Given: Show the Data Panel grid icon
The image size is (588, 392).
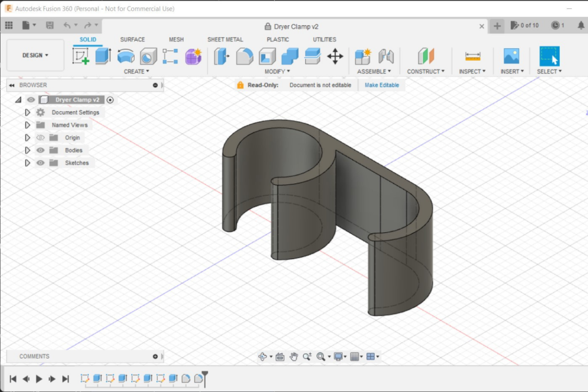Looking at the screenshot, I should (9, 25).
